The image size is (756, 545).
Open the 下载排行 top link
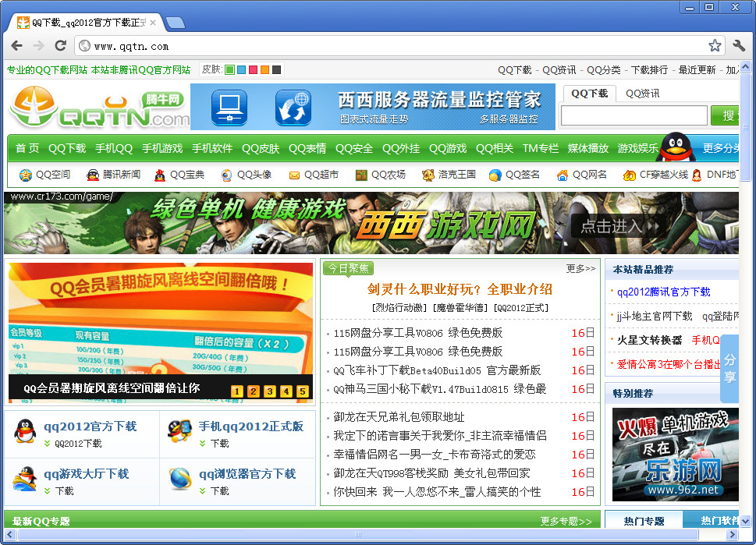coord(649,70)
